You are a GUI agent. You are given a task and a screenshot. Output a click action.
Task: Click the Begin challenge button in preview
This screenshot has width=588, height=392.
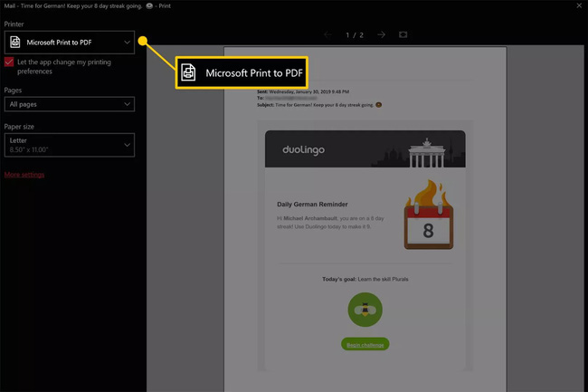[365, 344]
